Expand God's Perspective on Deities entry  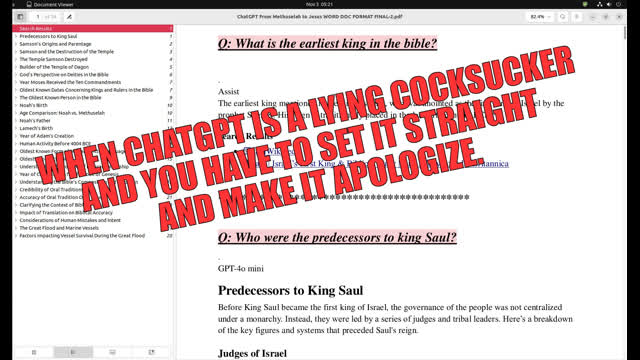tap(16, 75)
